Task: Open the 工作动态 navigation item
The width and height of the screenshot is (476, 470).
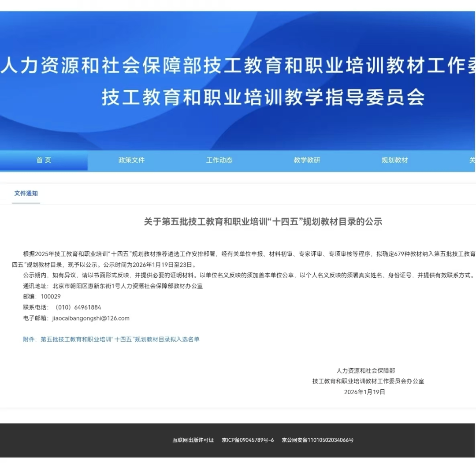Action: [219, 160]
